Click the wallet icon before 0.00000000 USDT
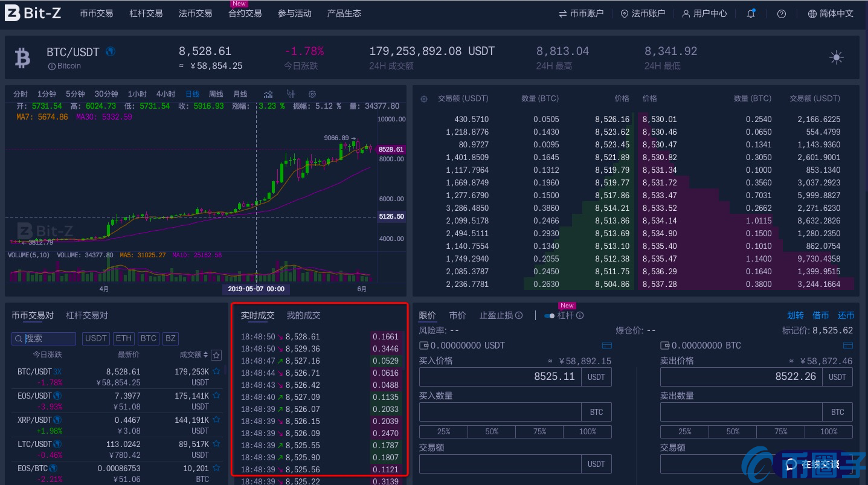This screenshot has height=485, width=868. (424, 345)
